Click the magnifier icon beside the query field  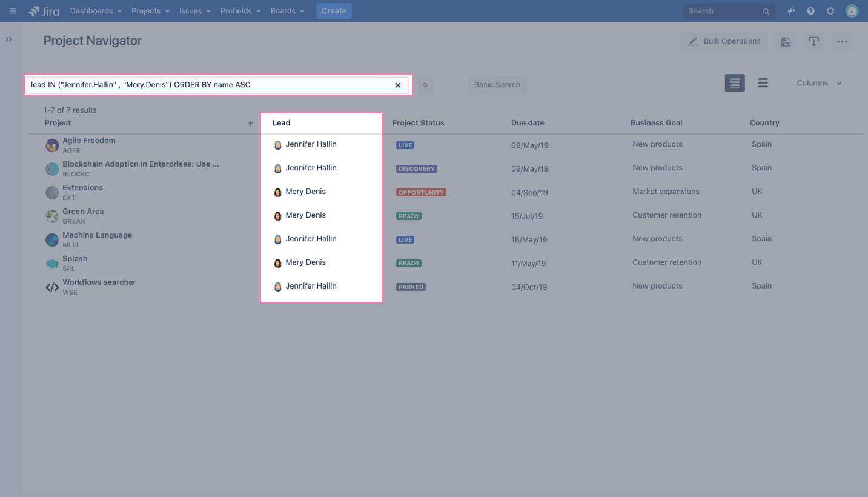pyautogui.click(x=425, y=85)
